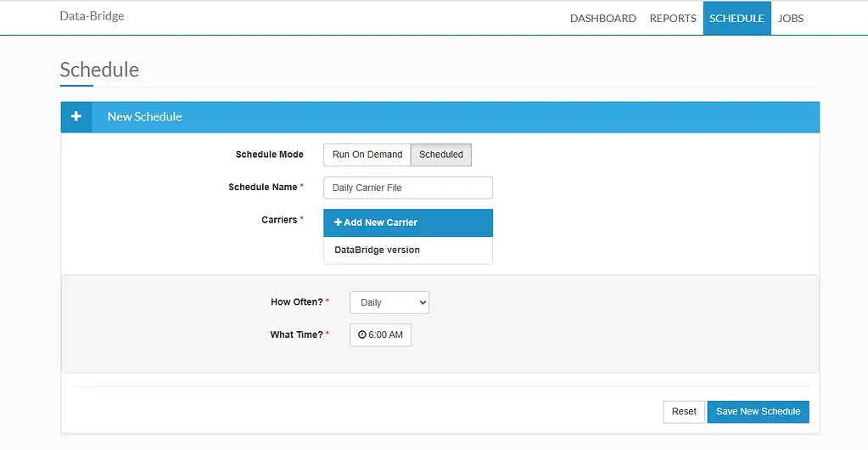Collapse the New Schedule panel header
This screenshot has width=868, height=450.
(x=440, y=117)
